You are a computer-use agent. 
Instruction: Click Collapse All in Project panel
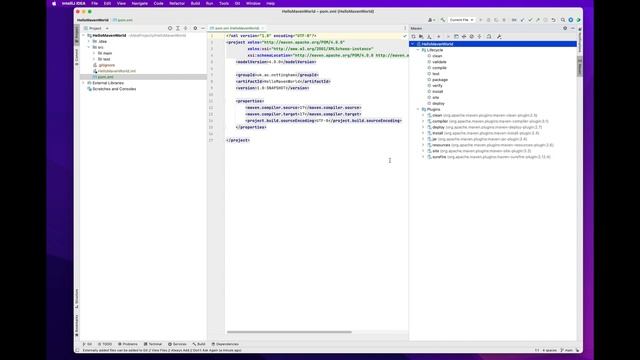click(185, 28)
